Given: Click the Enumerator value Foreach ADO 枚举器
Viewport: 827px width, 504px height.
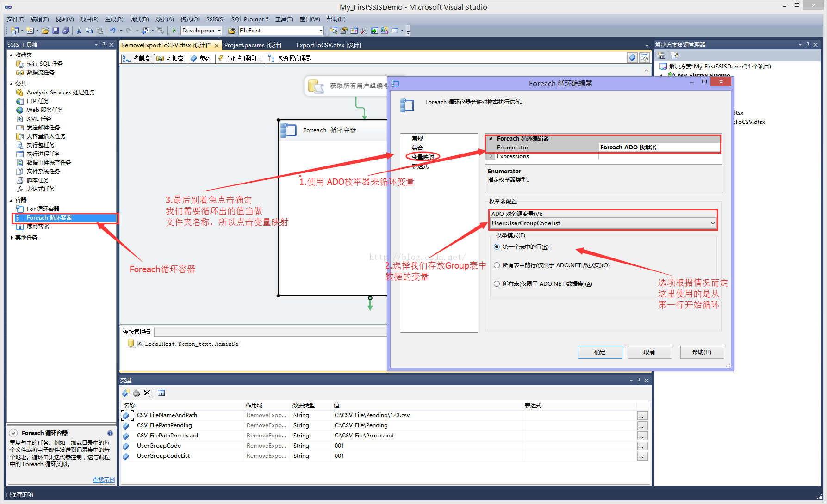Looking at the screenshot, I should click(659, 148).
